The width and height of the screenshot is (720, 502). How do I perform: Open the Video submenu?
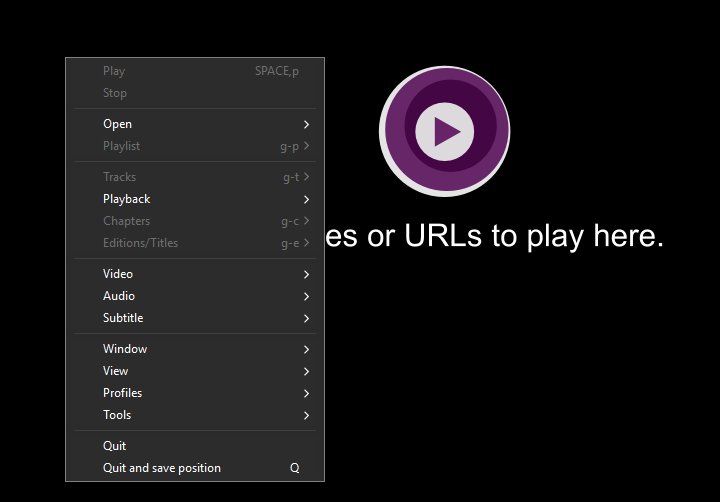click(195, 274)
